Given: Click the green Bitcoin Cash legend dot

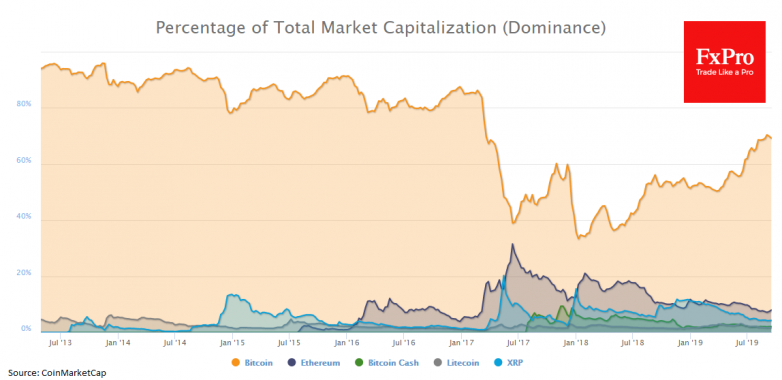Looking at the screenshot, I should coord(360,363).
